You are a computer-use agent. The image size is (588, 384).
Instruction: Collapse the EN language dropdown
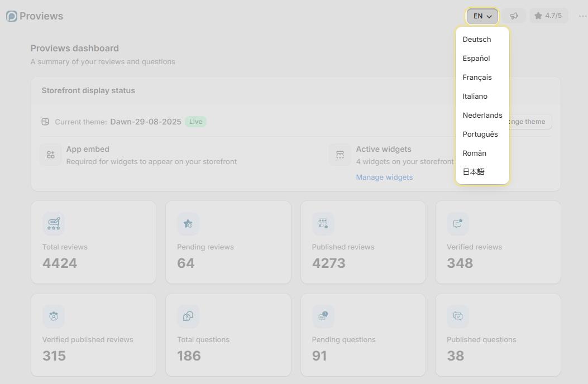click(482, 16)
